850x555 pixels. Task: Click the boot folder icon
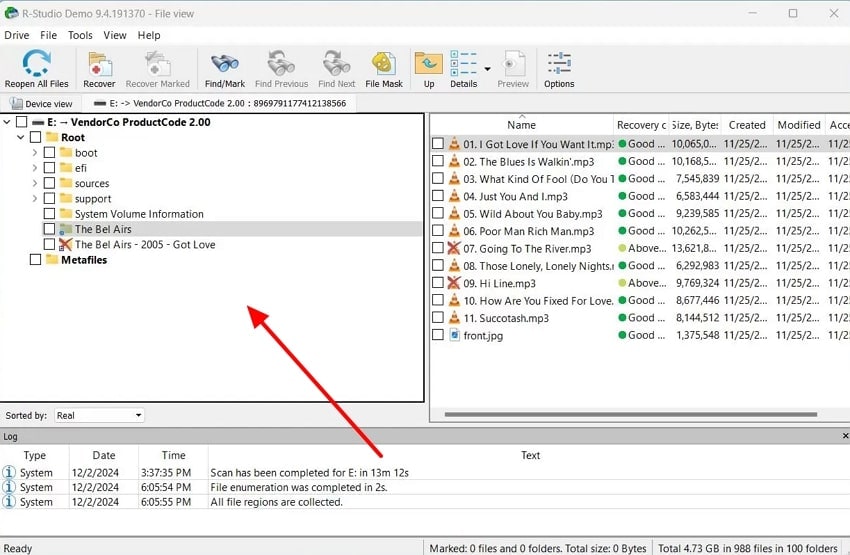click(66, 152)
